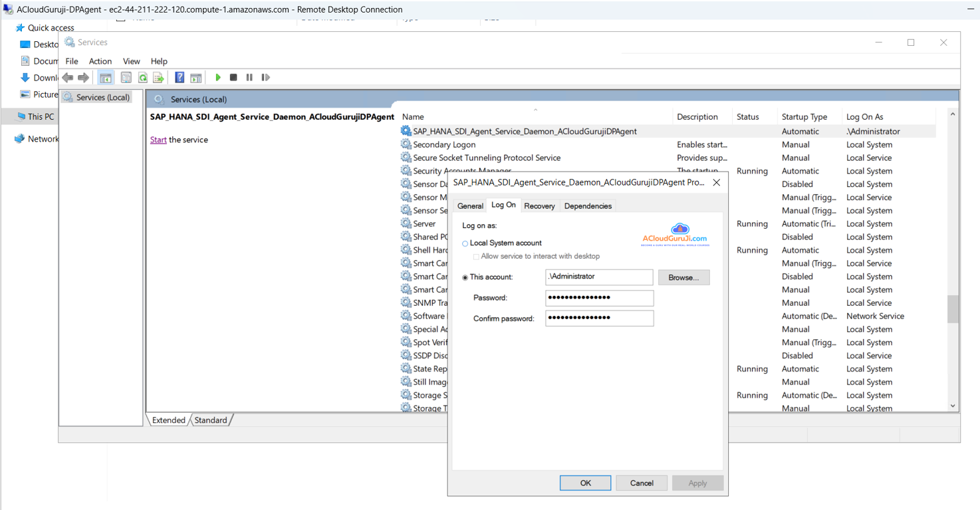Image resolution: width=980 pixels, height=510 pixels.
Task: Open the Dependencies tab
Action: coord(588,206)
